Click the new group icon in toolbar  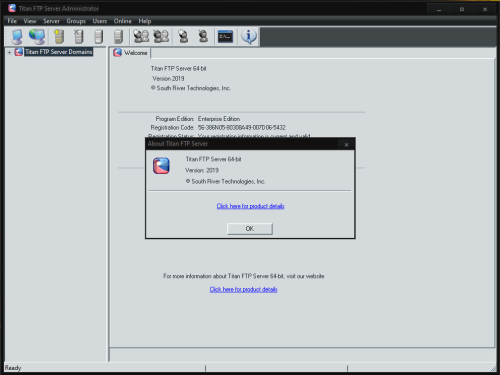[141, 36]
